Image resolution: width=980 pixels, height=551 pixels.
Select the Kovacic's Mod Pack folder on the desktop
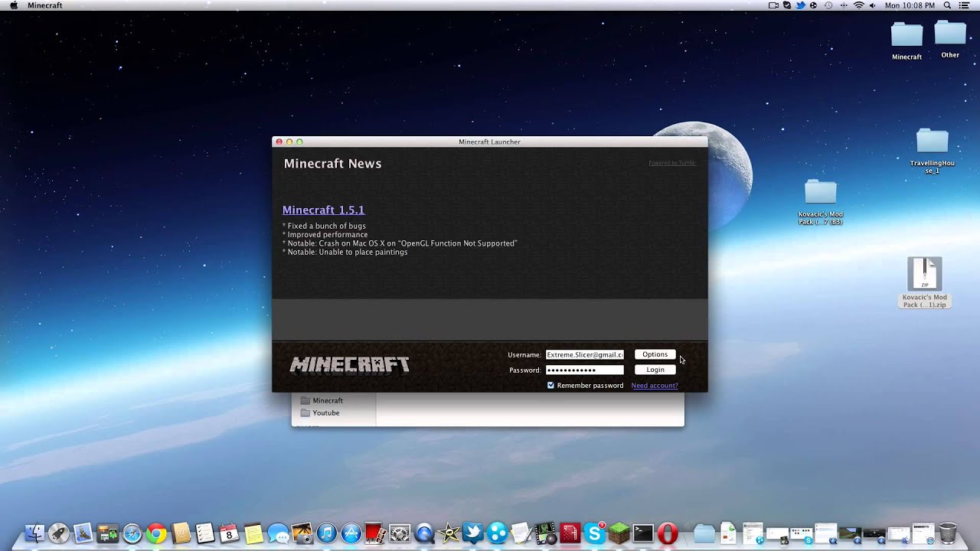point(820,201)
